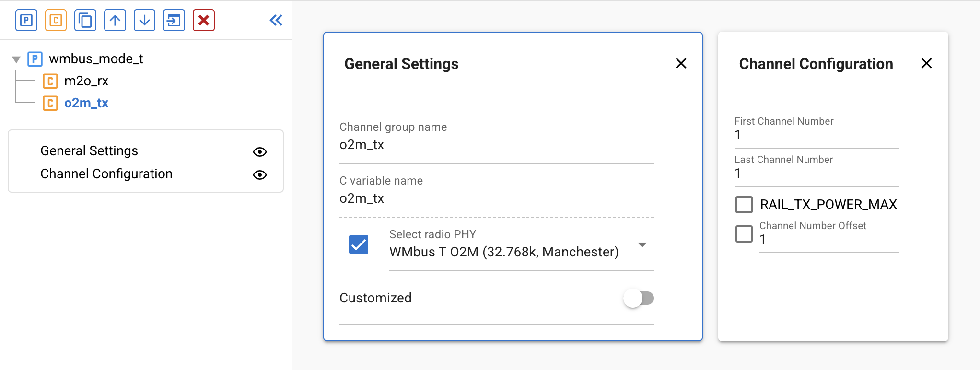
Task: Edit the Last Channel Number field
Action: click(x=817, y=173)
